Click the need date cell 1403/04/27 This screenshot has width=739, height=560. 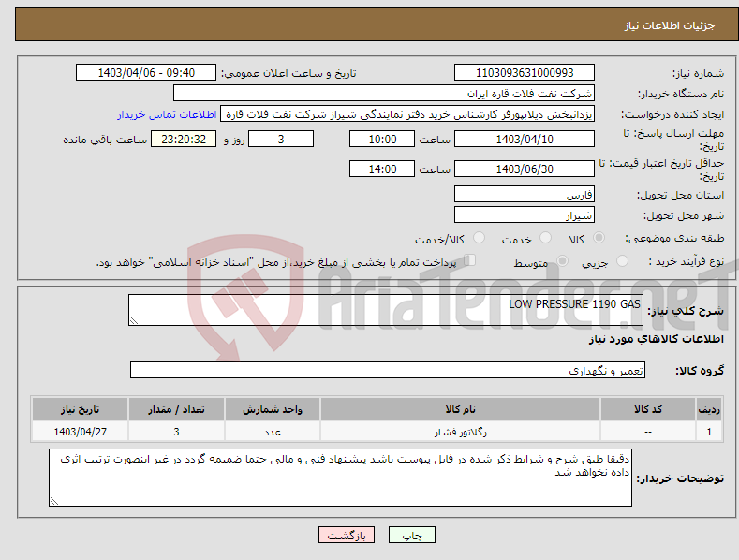[x=81, y=432]
